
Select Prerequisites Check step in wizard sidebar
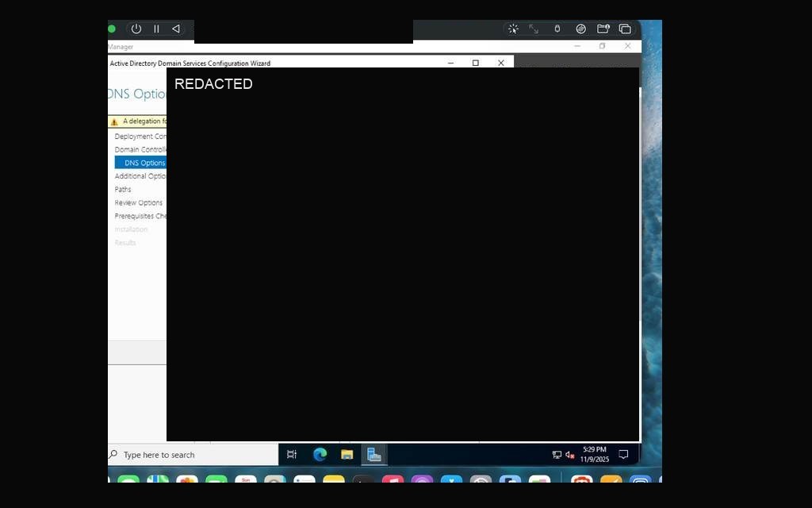click(140, 216)
